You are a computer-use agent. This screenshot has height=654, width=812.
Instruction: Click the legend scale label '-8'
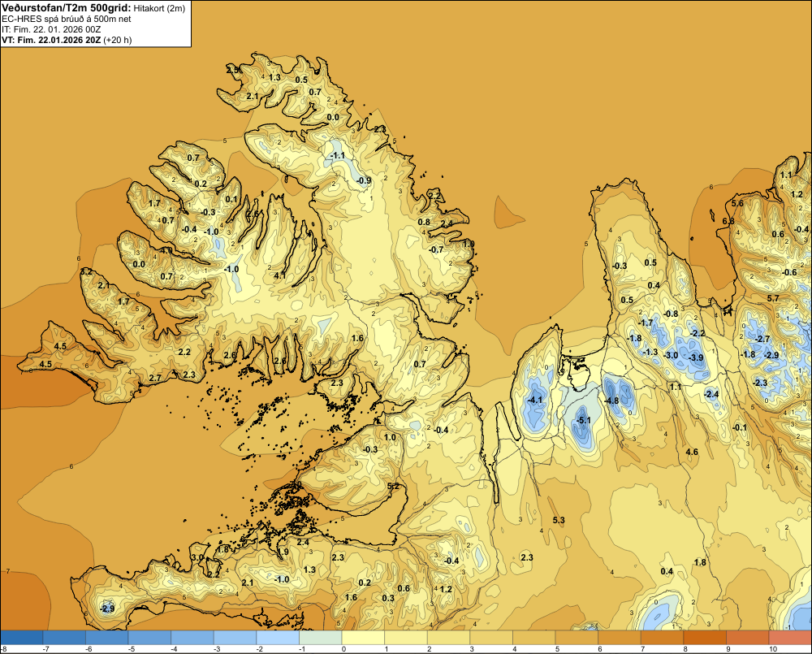pyautogui.click(x=3, y=649)
